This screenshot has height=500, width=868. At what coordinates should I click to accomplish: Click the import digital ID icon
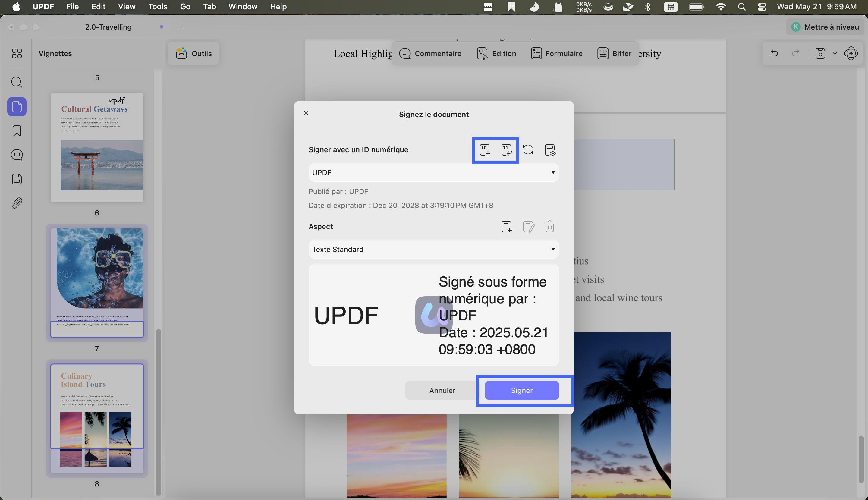[x=506, y=150]
